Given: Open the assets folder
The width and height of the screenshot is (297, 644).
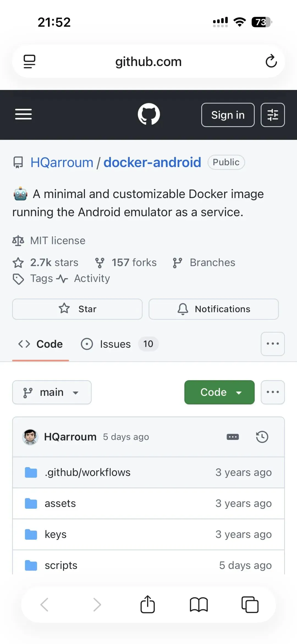Looking at the screenshot, I should (x=60, y=503).
